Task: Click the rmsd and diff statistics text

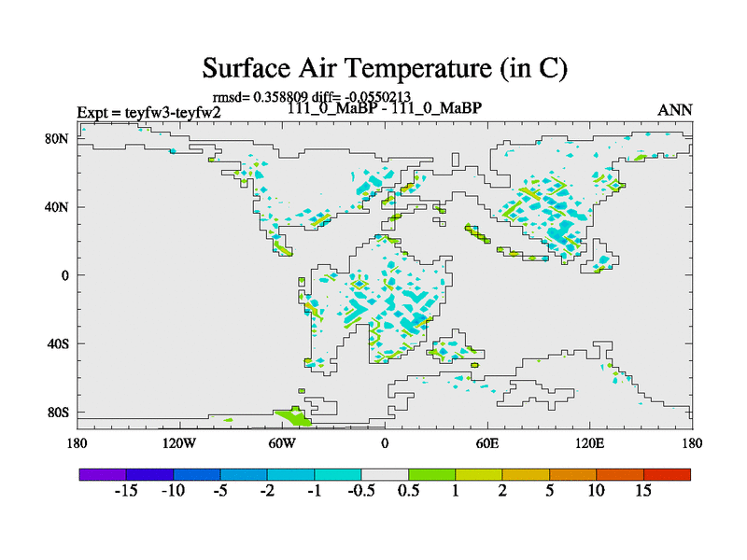Action: pyautogui.click(x=318, y=95)
